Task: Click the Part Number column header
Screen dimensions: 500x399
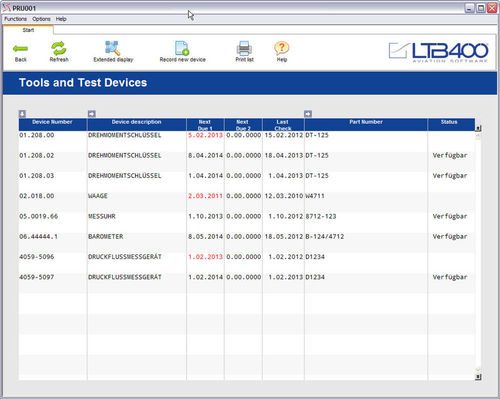Action: pyautogui.click(x=366, y=124)
